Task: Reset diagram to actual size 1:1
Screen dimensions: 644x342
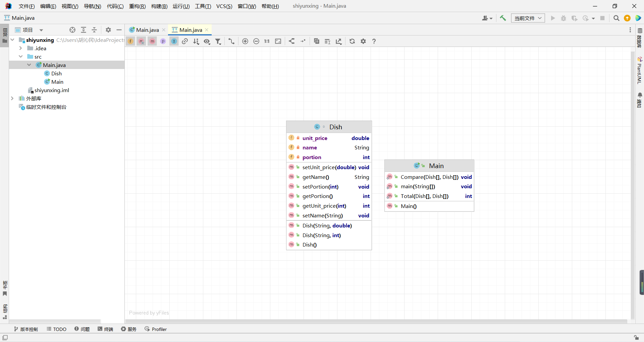Action: pyautogui.click(x=267, y=41)
